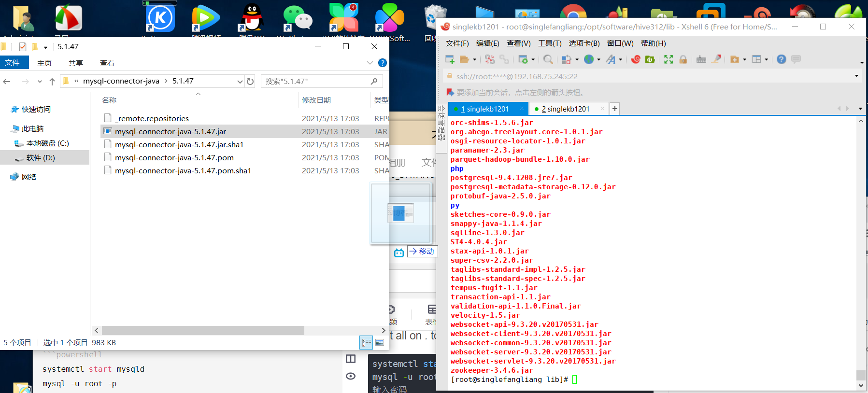Viewport: 868px width, 393px height.
Task: Toggle split-view book icon at bottom
Action: point(351,359)
